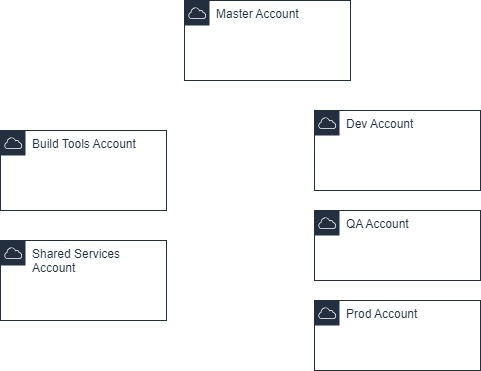Click empty canvas between Master and Dev boxes

[333, 95]
